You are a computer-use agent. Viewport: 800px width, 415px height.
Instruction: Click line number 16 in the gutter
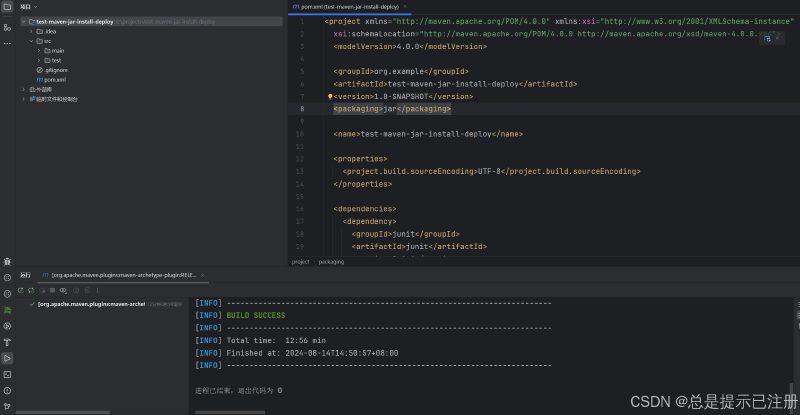300,209
